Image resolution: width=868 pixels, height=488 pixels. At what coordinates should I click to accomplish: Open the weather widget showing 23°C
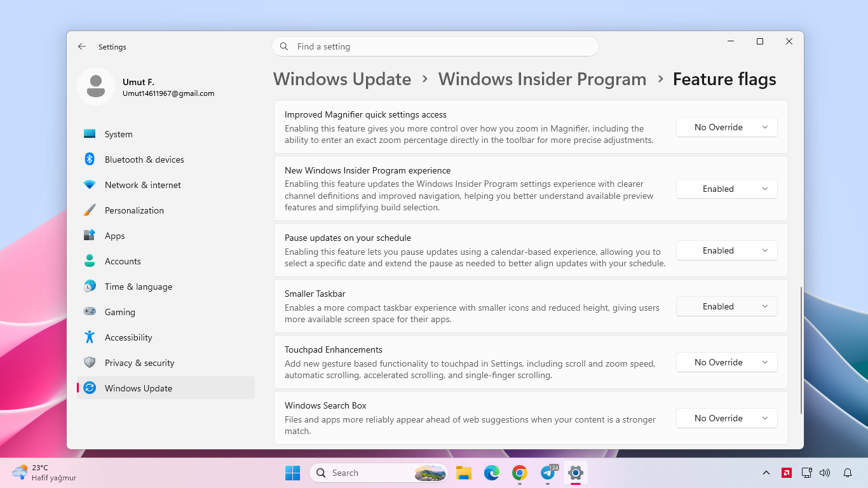click(44, 473)
